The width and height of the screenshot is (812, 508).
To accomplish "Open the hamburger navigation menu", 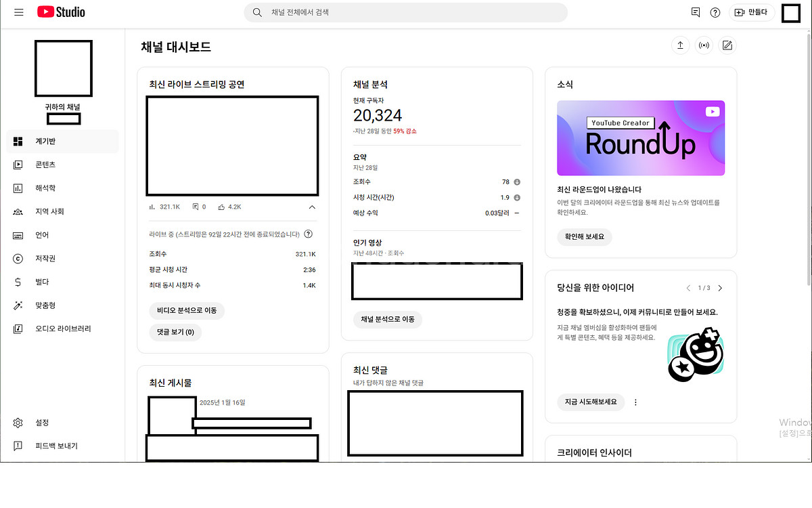I will point(18,12).
